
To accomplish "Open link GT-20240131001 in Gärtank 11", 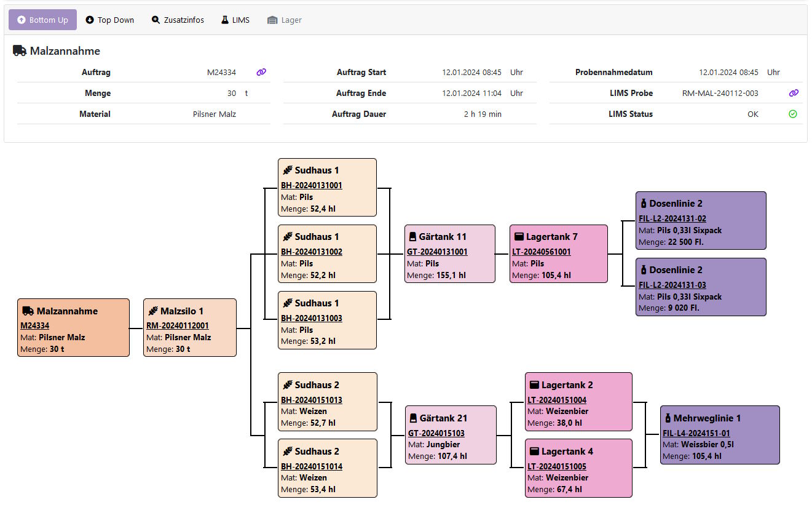I will 437,252.
